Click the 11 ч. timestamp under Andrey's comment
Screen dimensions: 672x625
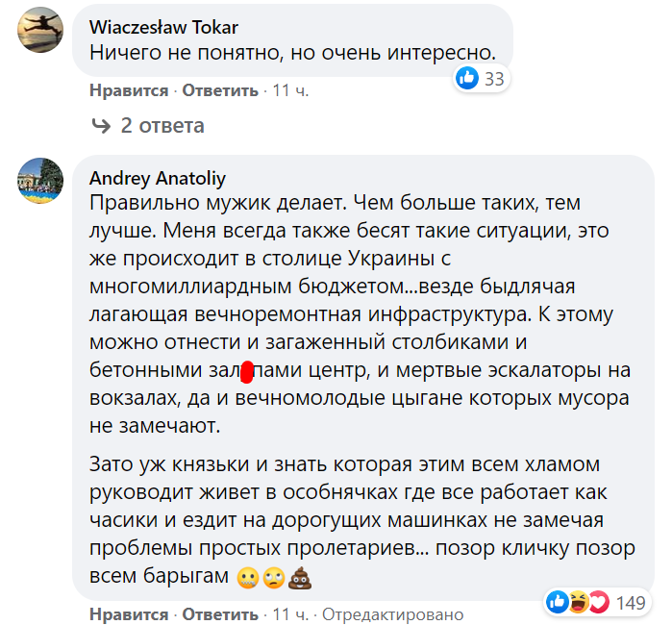(290, 614)
